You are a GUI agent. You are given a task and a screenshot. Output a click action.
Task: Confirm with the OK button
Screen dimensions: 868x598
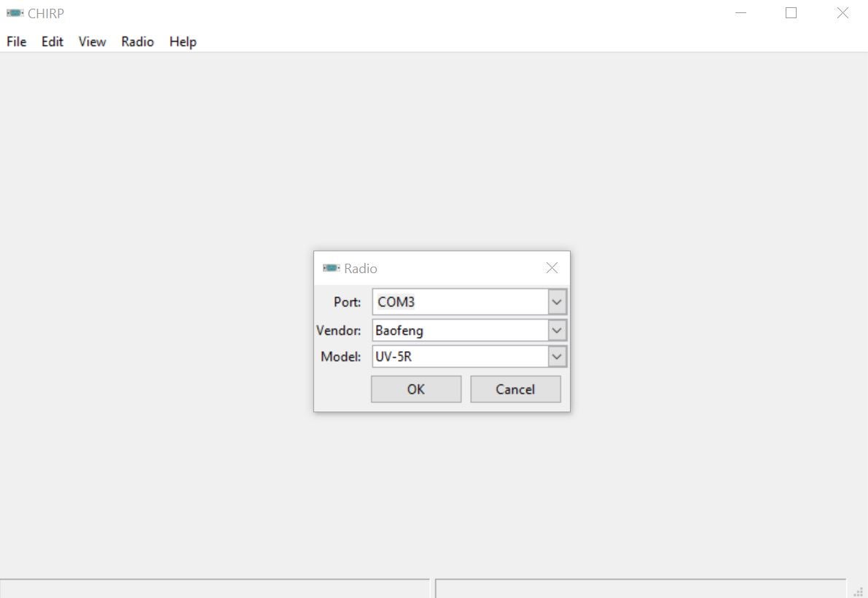[x=415, y=389]
